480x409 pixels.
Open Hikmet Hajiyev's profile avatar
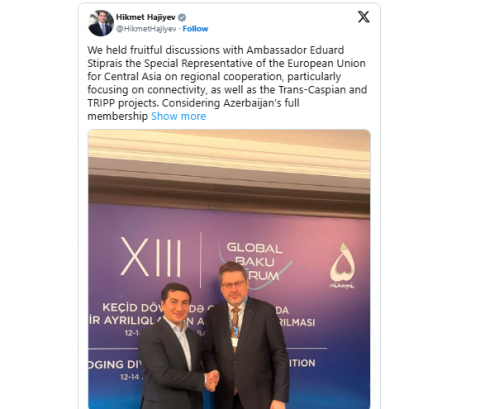pyautogui.click(x=101, y=23)
